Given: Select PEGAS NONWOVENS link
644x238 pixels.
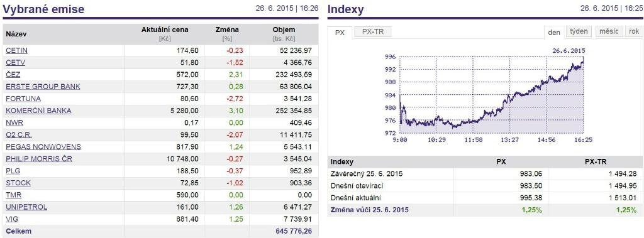Looking at the screenshot, I should (x=43, y=146).
